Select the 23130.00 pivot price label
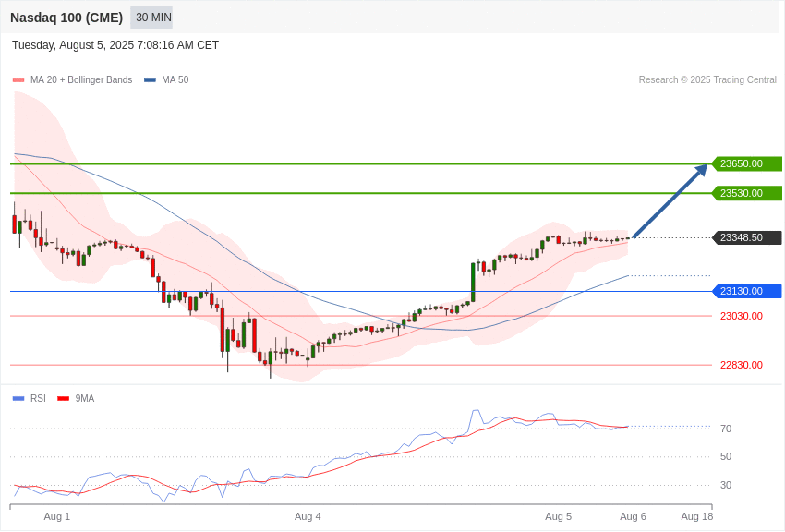 click(746, 291)
